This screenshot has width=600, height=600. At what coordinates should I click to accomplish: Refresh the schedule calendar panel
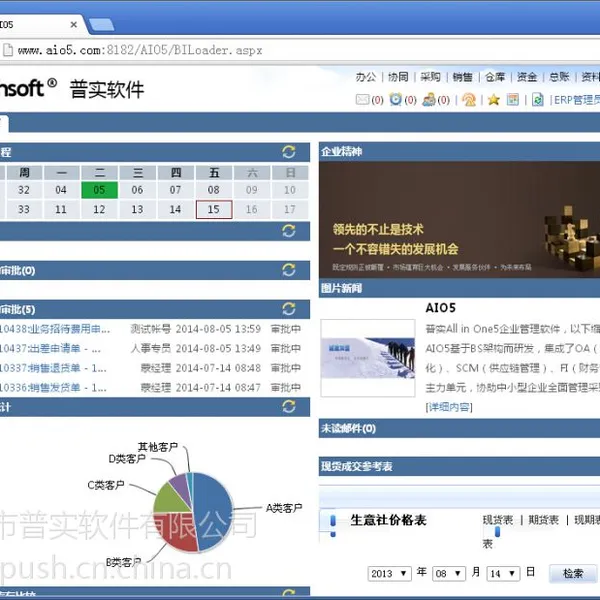[x=289, y=152]
